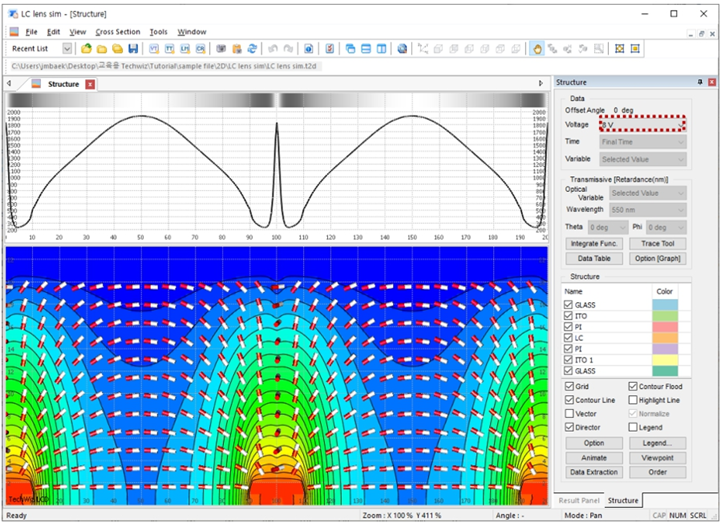Expand the Recent List dropdown
Screen dimensions: 721x523
(x=67, y=49)
